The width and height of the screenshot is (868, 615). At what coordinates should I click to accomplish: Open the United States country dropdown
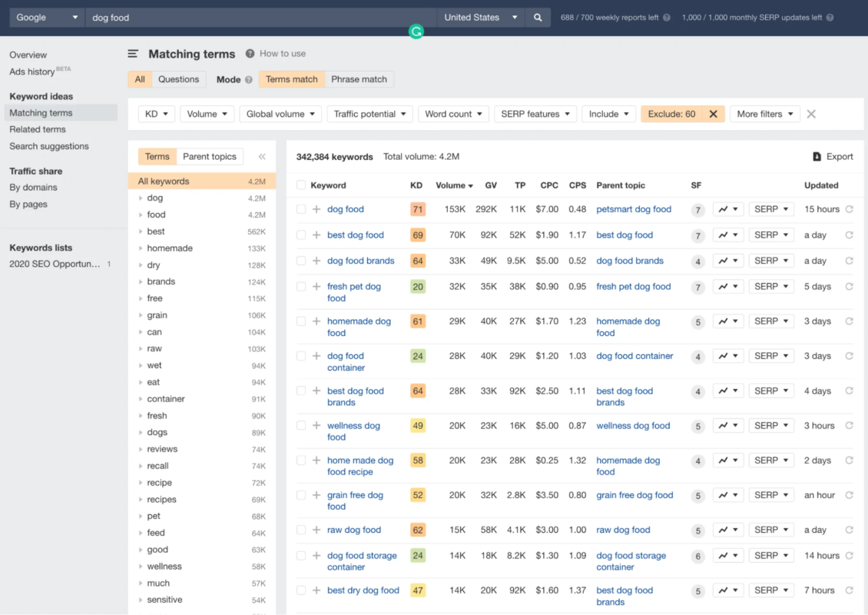click(481, 18)
